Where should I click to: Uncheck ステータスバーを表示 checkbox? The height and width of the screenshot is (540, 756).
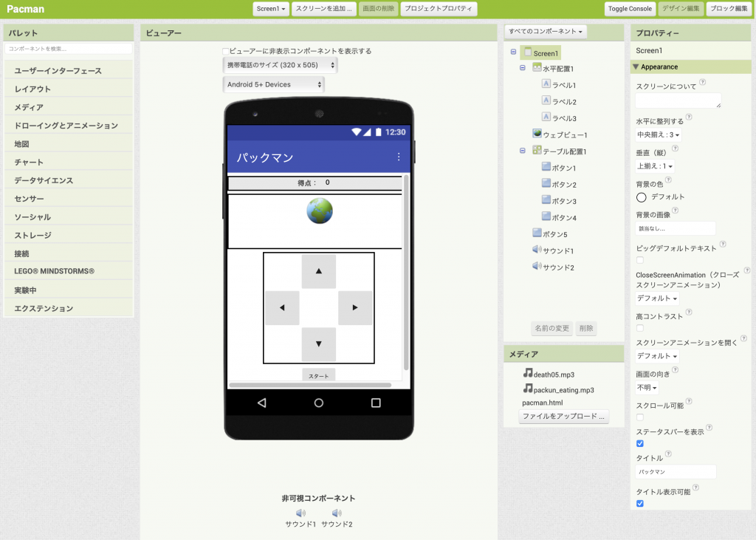tap(640, 444)
